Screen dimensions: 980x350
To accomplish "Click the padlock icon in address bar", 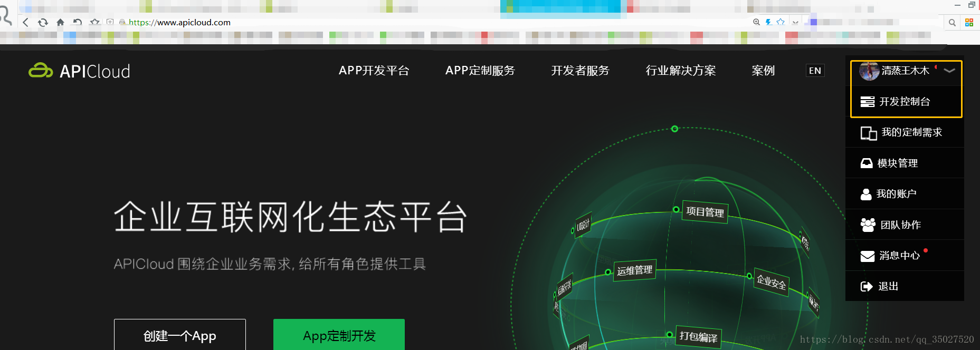I will coord(122,22).
